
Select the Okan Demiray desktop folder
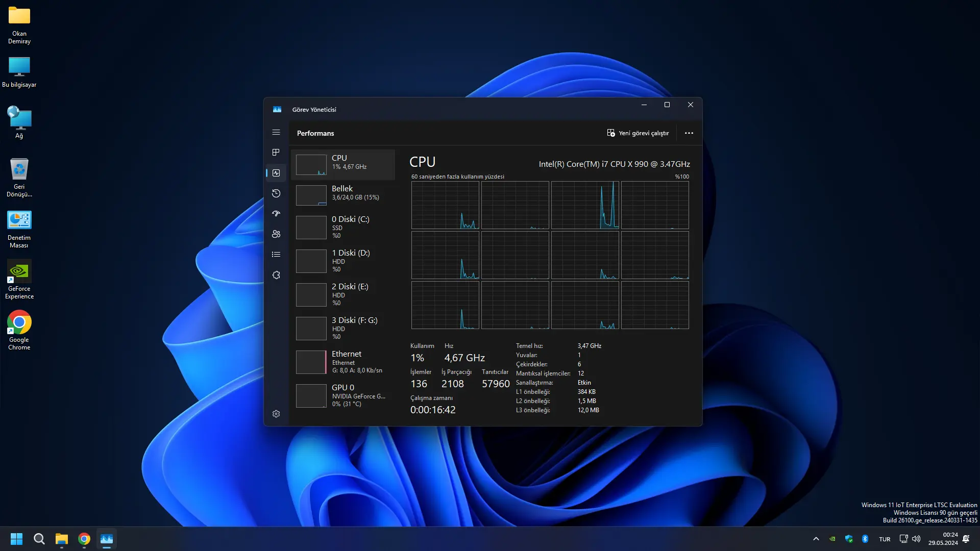pos(19,25)
